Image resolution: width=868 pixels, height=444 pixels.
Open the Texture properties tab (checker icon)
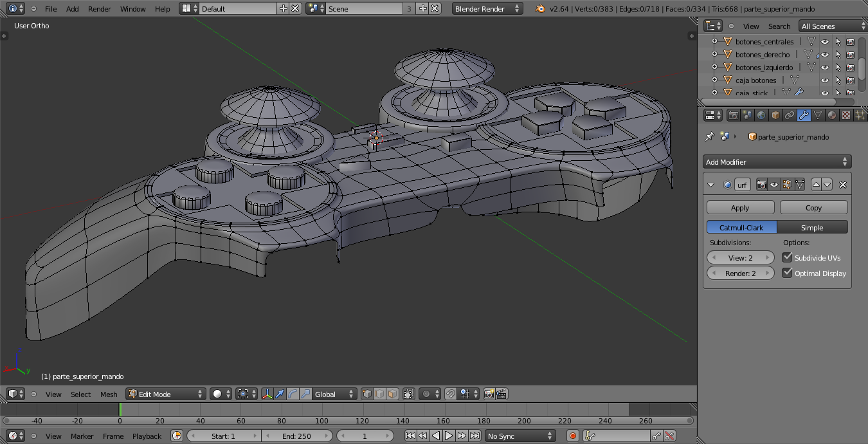(846, 115)
